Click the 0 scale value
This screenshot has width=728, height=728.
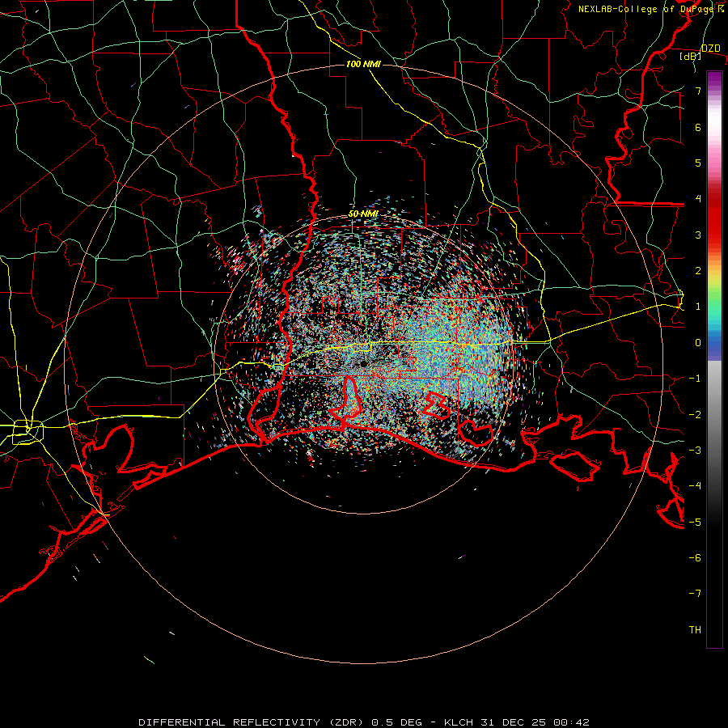click(698, 343)
